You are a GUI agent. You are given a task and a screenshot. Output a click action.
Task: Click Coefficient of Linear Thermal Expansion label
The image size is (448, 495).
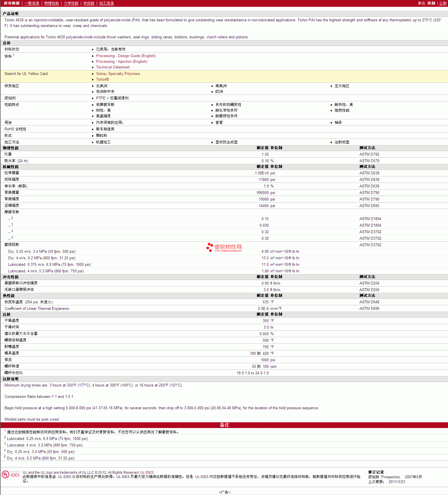pyautogui.click(x=37, y=309)
